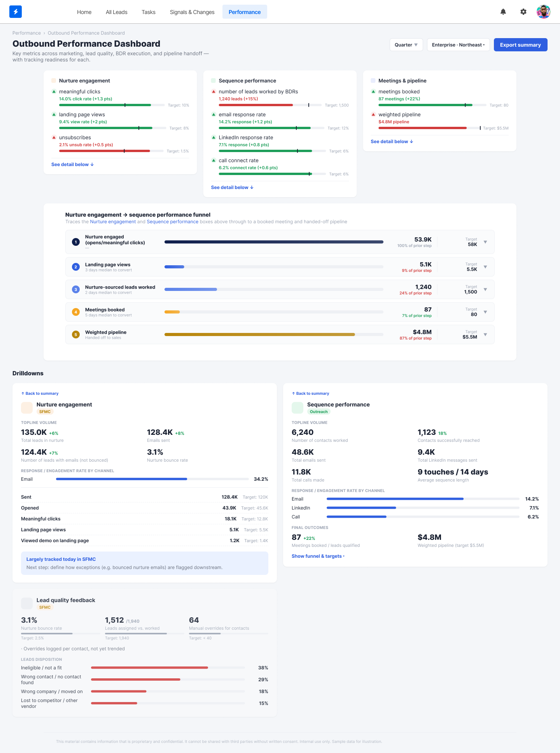Expand Show funnel & targets
The height and width of the screenshot is (753, 560).
[x=318, y=556]
